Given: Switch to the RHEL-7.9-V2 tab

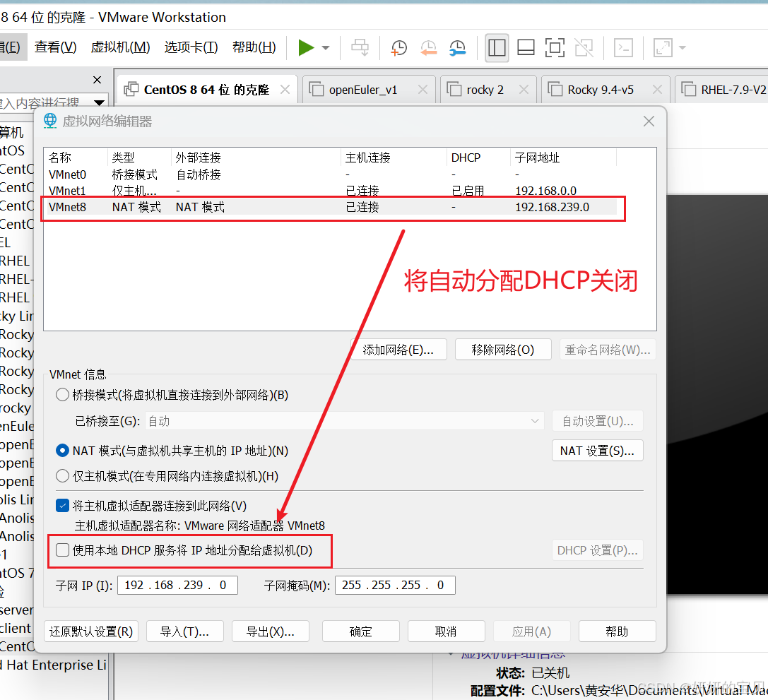Looking at the screenshot, I should (x=723, y=90).
